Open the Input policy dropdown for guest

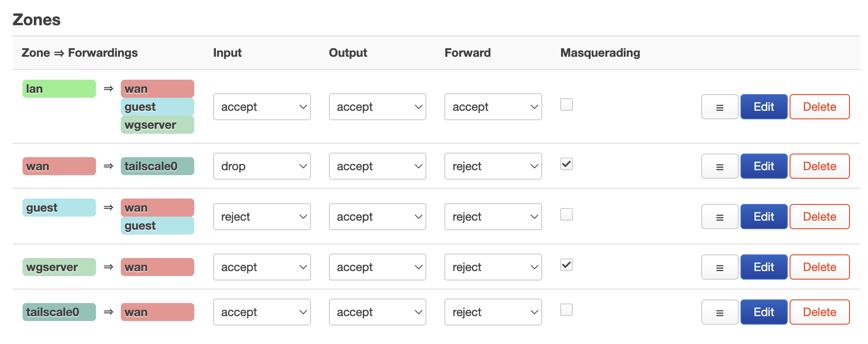coord(262,217)
